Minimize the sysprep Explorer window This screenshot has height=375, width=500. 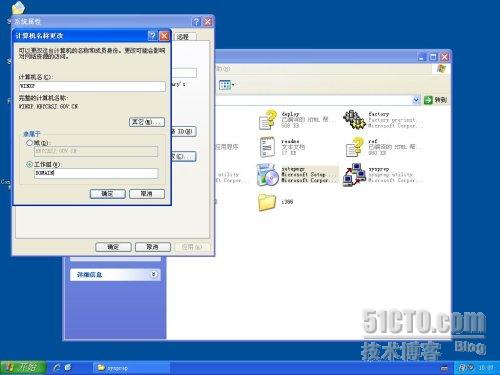422,57
